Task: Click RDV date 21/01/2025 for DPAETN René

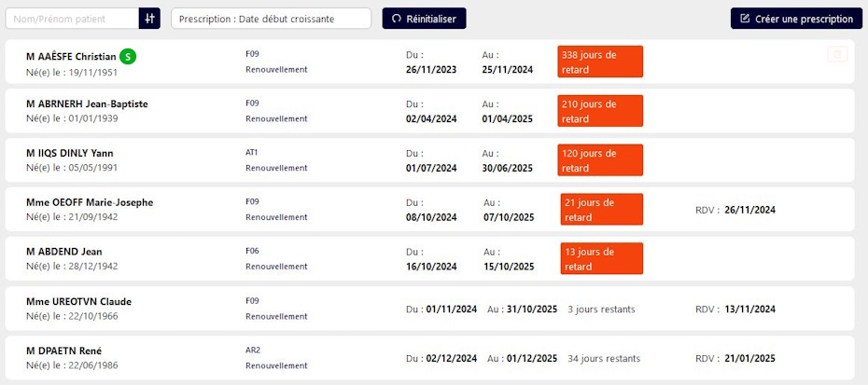Action: pyautogui.click(x=750, y=359)
